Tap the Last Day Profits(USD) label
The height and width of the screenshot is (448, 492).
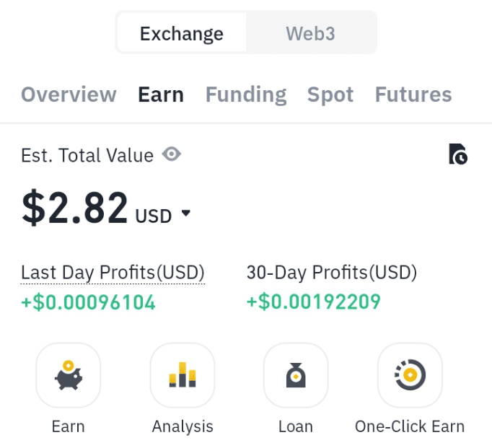pos(113,273)
